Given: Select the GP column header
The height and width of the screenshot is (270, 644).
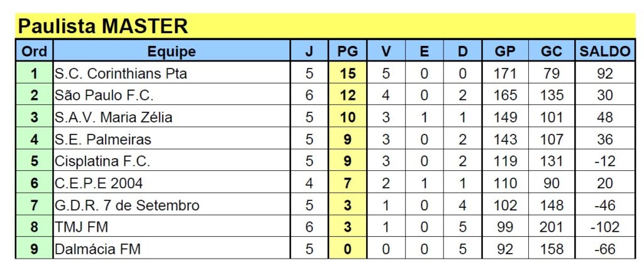Looking at the screenshot, I should [505, 51].
